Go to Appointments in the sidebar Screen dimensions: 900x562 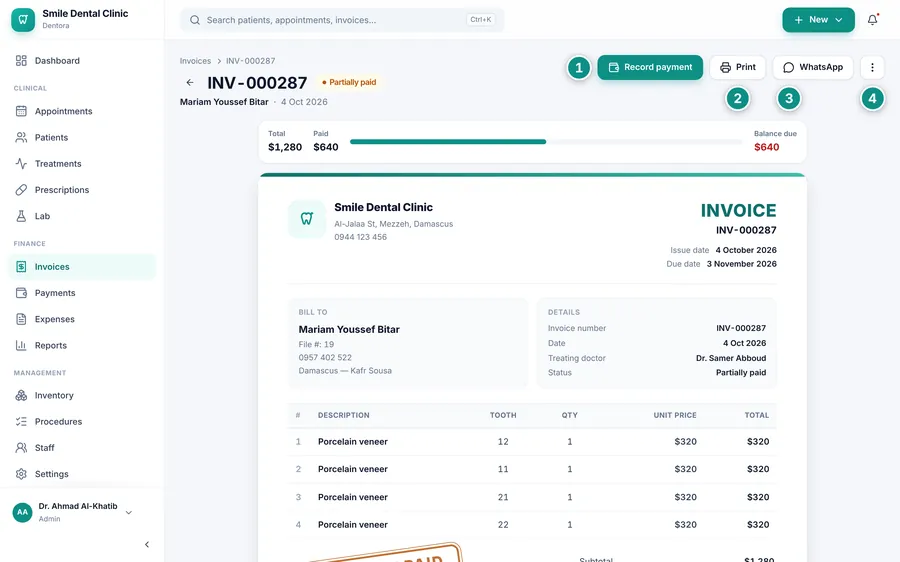[x=82, y=111]
